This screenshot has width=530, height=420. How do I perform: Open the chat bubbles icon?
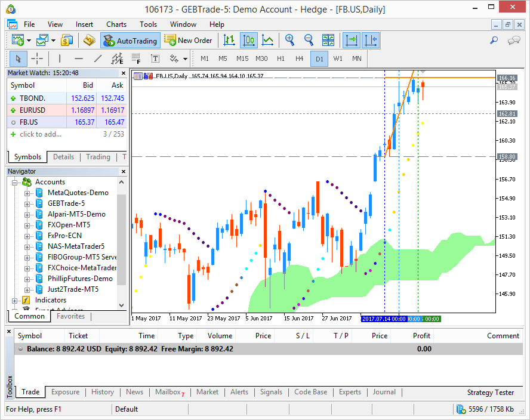click(514, 41)
